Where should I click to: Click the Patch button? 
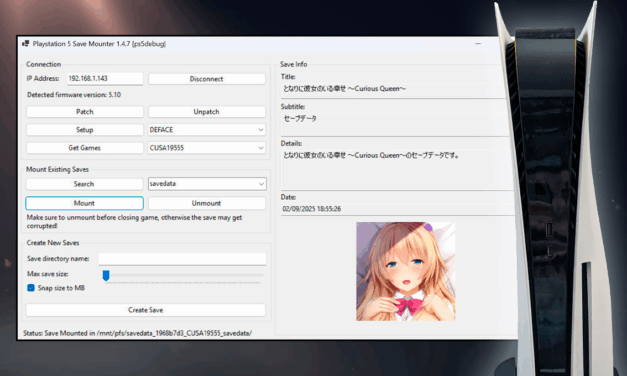tap(85, 112)
